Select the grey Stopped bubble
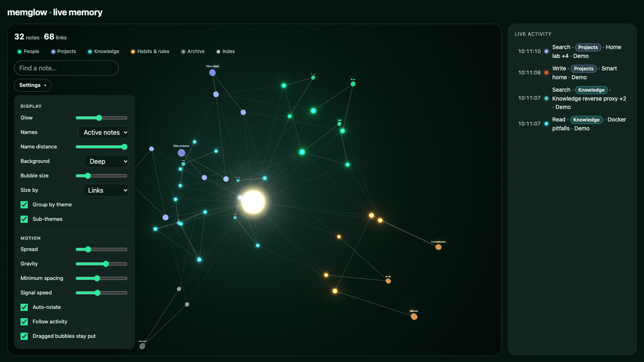 [142, 346]
